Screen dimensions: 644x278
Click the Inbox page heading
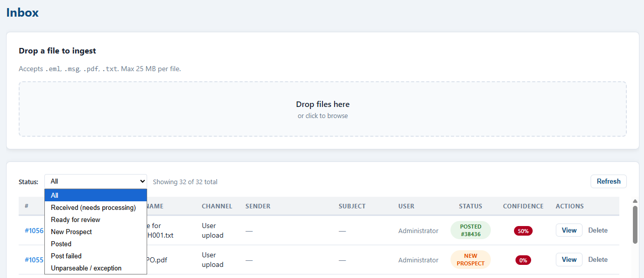[23, 13]
